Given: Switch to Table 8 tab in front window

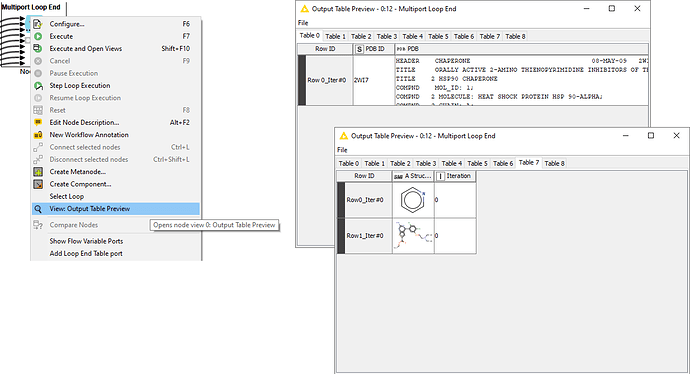Looking at the screenshot, I should pos(554,164).
